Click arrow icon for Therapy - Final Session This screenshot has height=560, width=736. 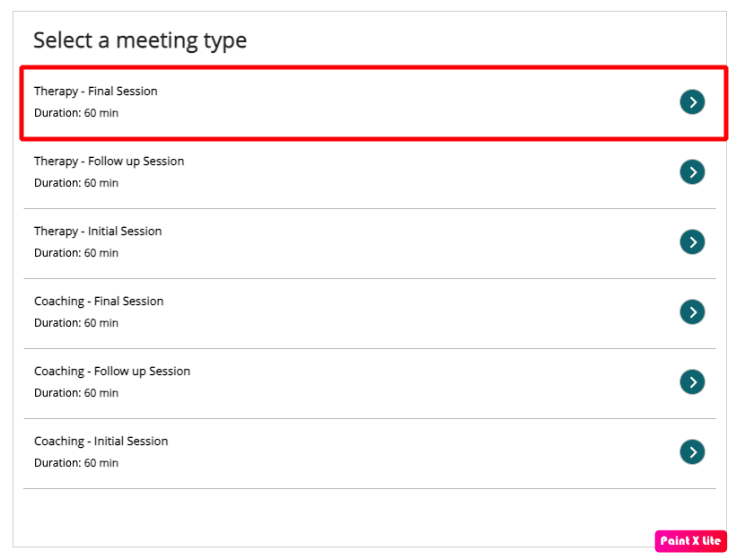click(692, 102)
